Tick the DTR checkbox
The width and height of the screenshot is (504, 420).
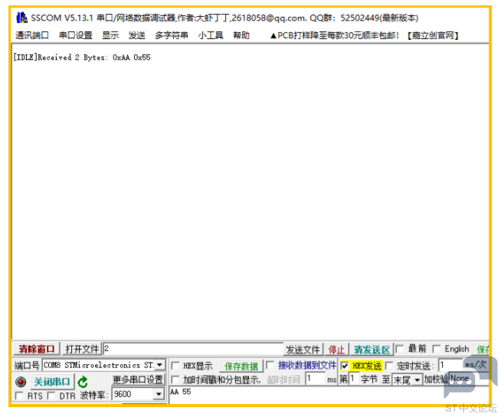pos(51,395)
